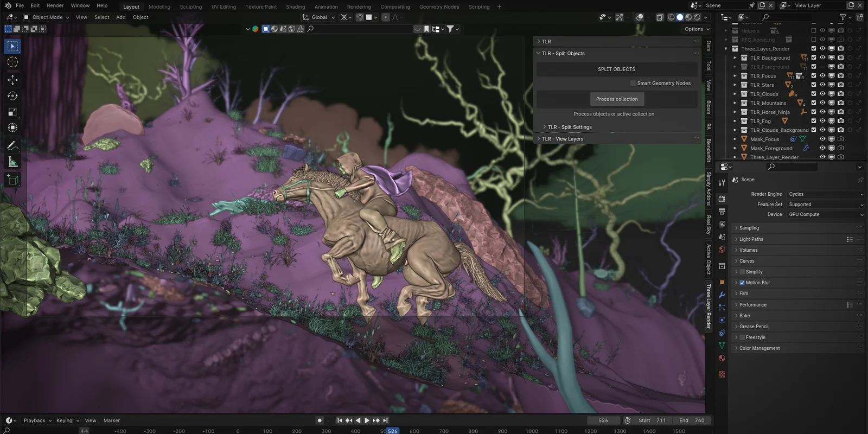Expand the Sampling panel
Screen dimensions: 868x434
[797, 228]
